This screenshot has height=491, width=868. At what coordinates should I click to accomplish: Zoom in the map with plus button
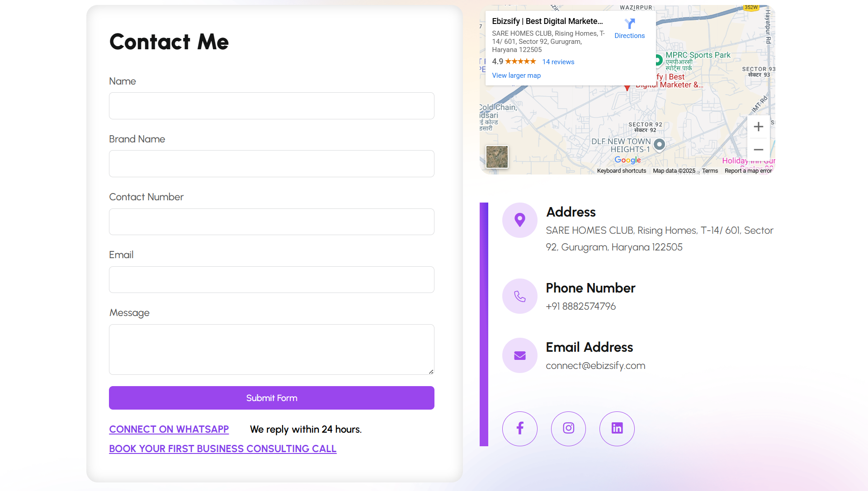[759, 127]
